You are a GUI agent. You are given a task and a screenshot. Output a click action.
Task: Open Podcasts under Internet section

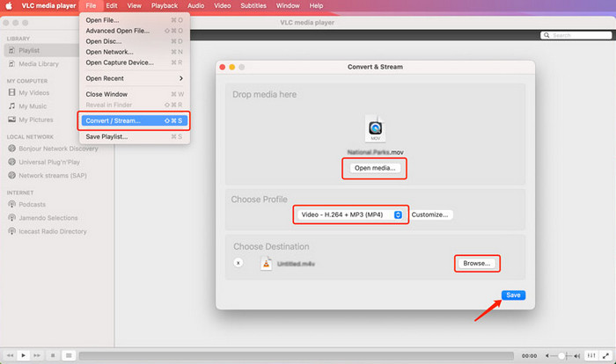33,204
